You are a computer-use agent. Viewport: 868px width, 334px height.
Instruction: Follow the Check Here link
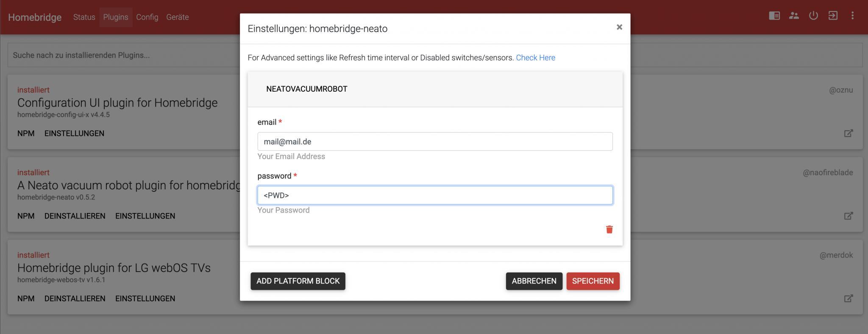[x=535, y=58]
